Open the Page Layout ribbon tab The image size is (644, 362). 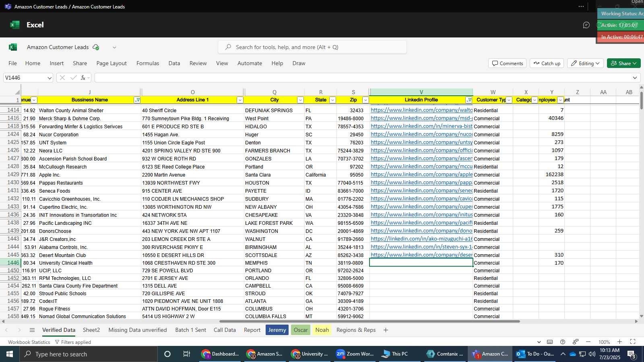click(x=111, y=63)
